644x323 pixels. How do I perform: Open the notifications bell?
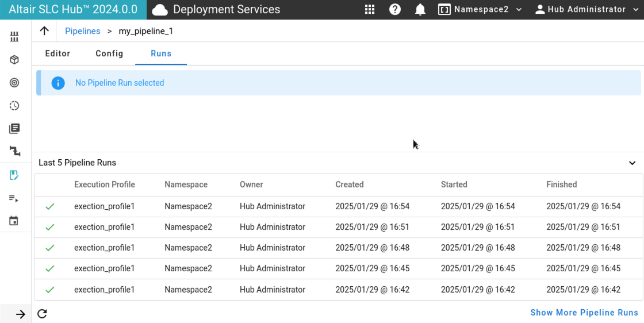point(420,9)
